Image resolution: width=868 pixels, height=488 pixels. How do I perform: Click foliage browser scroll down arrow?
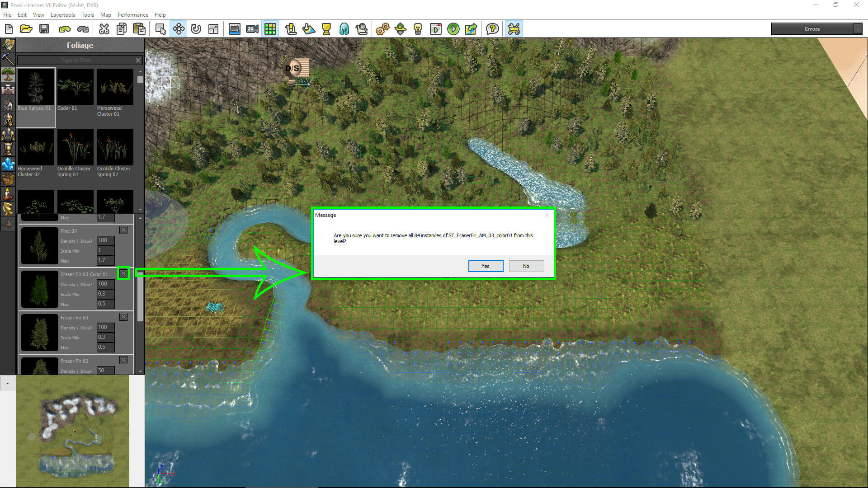pyautogui.click(x=140, y=210)
